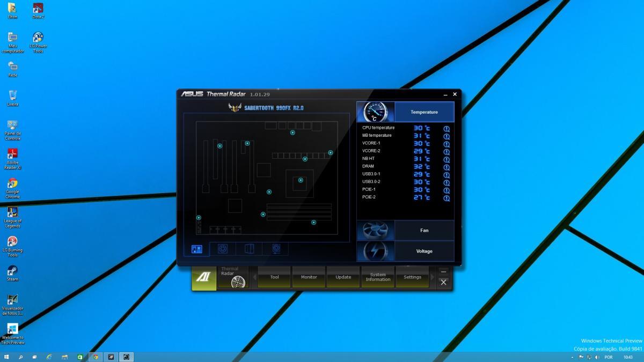This screenshot has height=362, width=644.
Task: Click the 'DRAM' sensor label
Action: [368, 166]
